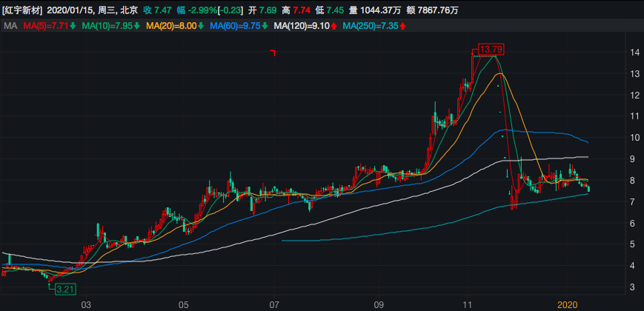Click the 09 month marker on time axis

click(x=379, y=304)
